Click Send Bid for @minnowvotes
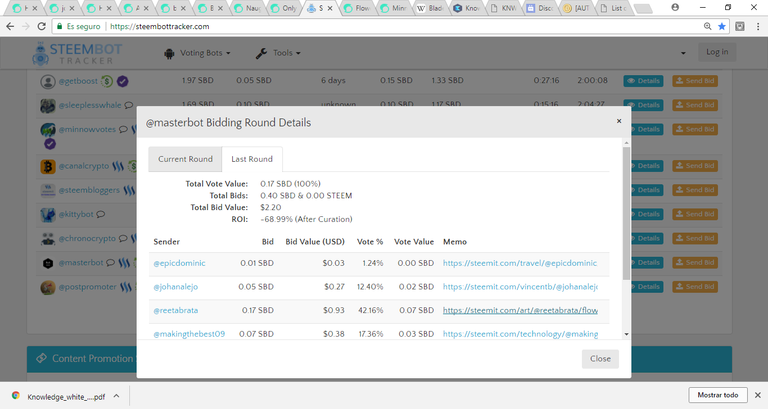This screenshot has height=409, width=768. click(x=695, y=129)
